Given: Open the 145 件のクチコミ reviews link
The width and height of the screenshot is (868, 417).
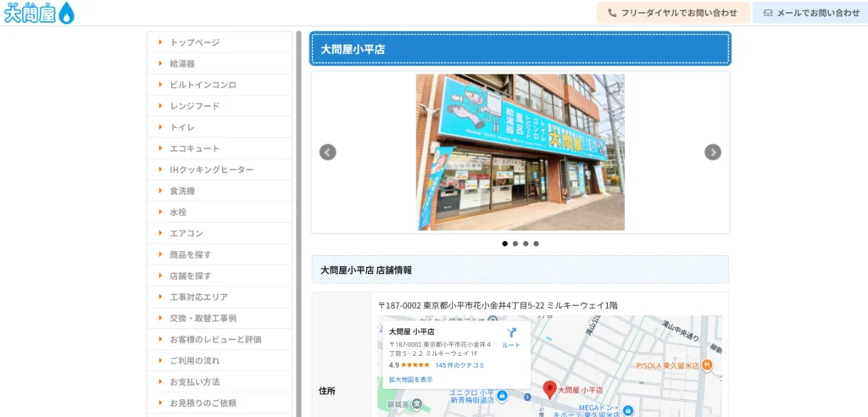Looking at the screenshot, I should (459, 365).
